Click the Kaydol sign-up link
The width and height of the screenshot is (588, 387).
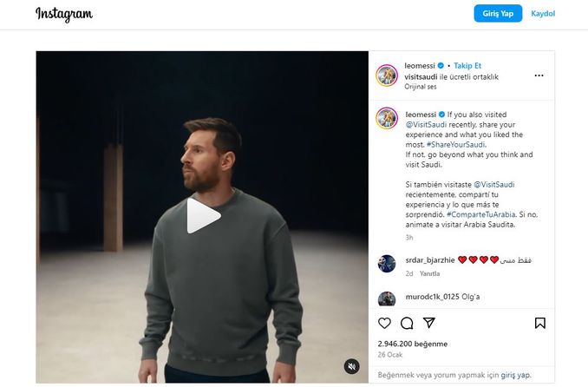tap(543, 14)
